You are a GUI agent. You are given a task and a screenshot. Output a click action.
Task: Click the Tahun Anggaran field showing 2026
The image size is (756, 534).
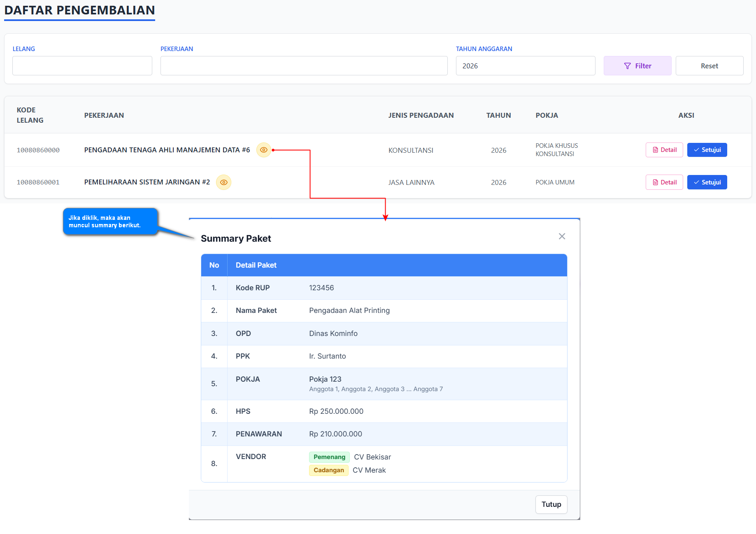click(525, 66)
